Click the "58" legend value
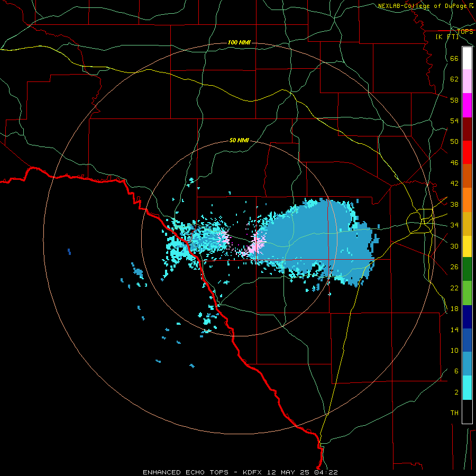Screen dimensions: 476x476 (454, 100)
